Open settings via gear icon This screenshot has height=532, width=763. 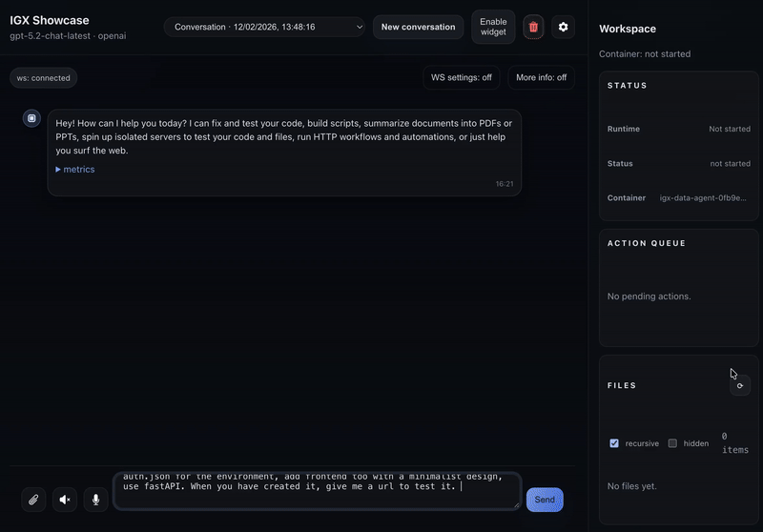563,27
